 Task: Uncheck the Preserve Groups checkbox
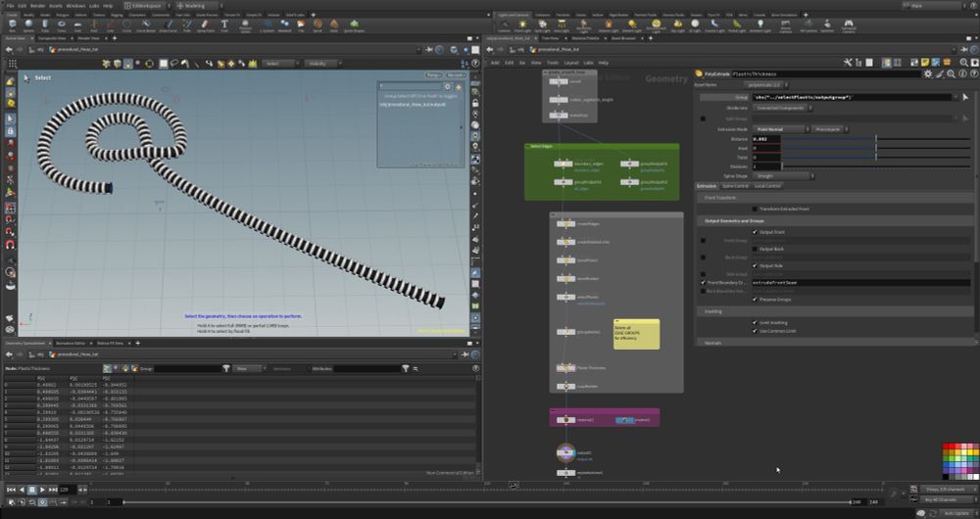coord(755,299)
